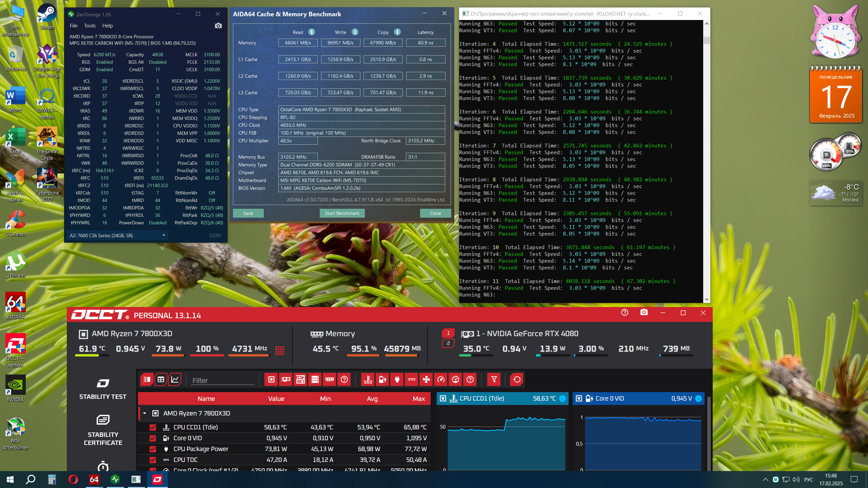Click the Save button in AIDA64 benchmark
The width and height of the screenshot is (868, 488).
click(x=248, y=213)
